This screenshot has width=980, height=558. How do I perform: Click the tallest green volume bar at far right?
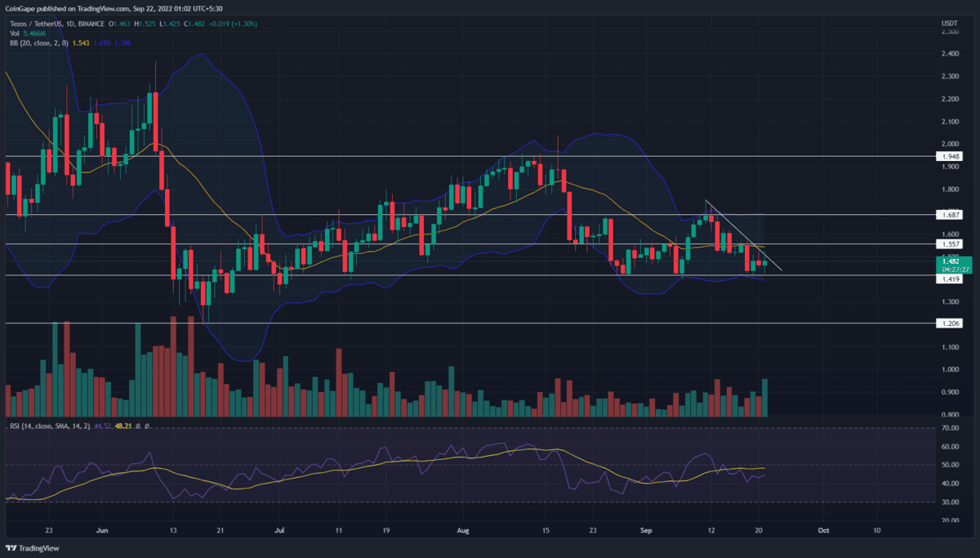765,398
